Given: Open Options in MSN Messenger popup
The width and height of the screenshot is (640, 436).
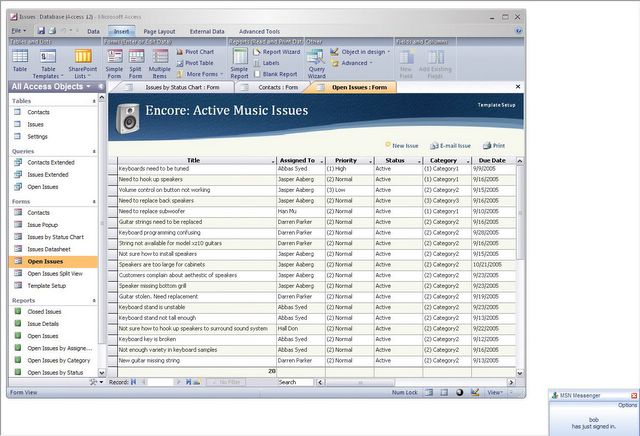Looking at the screenshot, I should coord(627,405).
